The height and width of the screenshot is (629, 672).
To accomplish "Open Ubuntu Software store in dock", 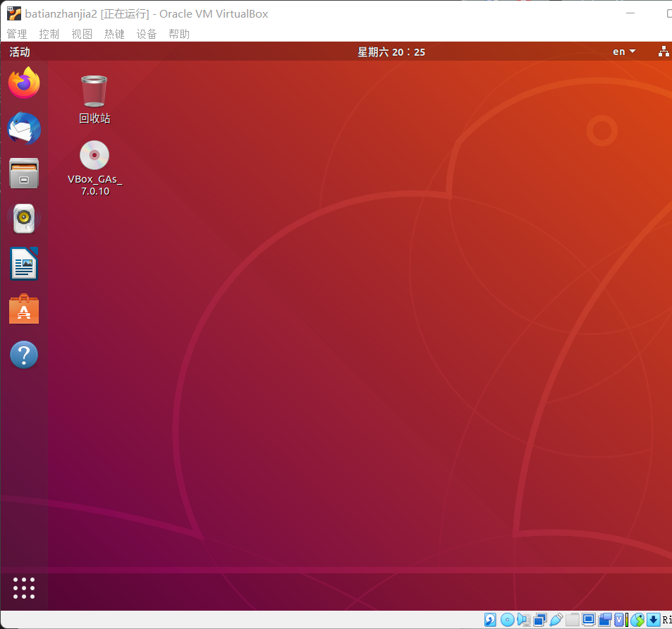I will tap(24, 310).
